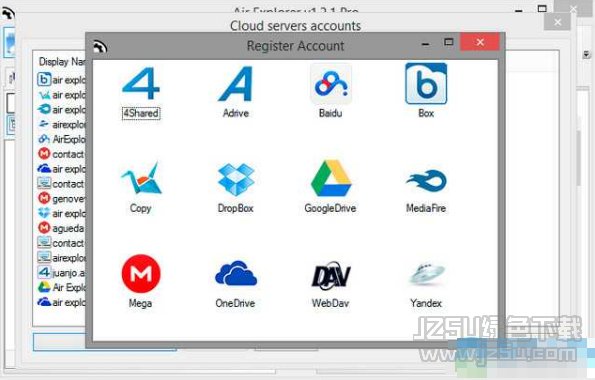Choose the OneDrive cloud icon
The width and height of the screenshot is (595, 380).
[x=236, y=273]
